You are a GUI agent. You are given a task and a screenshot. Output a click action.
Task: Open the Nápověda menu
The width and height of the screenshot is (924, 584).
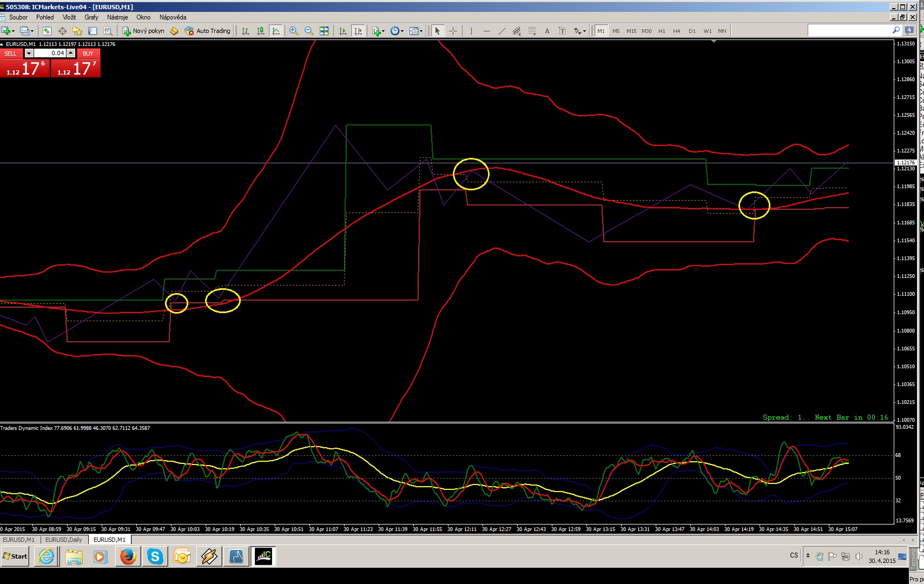tap(173, 17)
